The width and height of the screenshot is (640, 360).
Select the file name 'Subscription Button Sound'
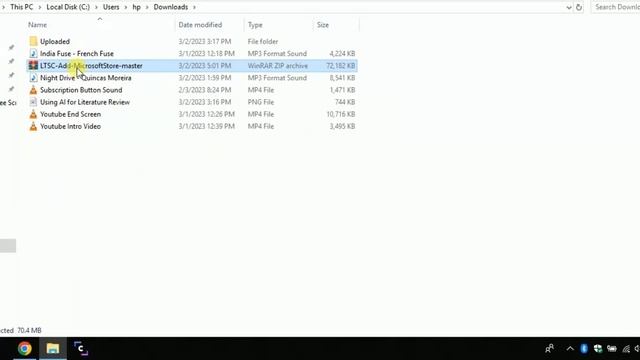[x=81, y=90]
